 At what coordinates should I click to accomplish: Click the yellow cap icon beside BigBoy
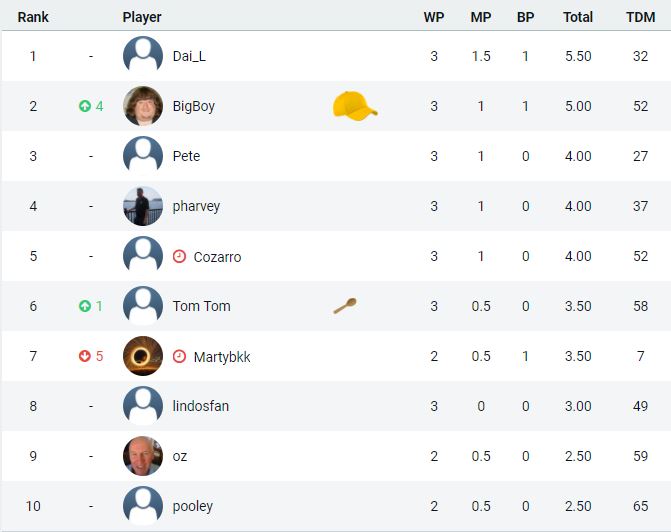[355, 106]
